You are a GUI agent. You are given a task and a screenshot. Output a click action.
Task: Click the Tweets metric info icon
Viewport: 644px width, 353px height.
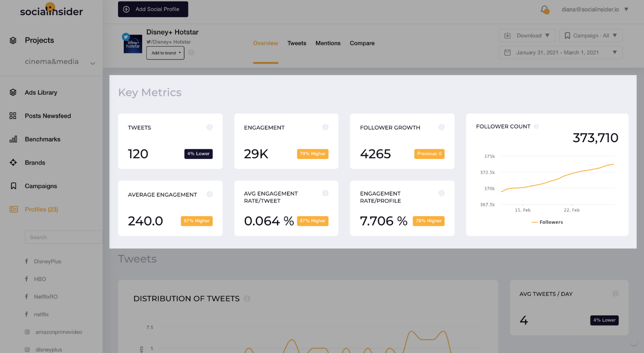[x=210, y=127]
